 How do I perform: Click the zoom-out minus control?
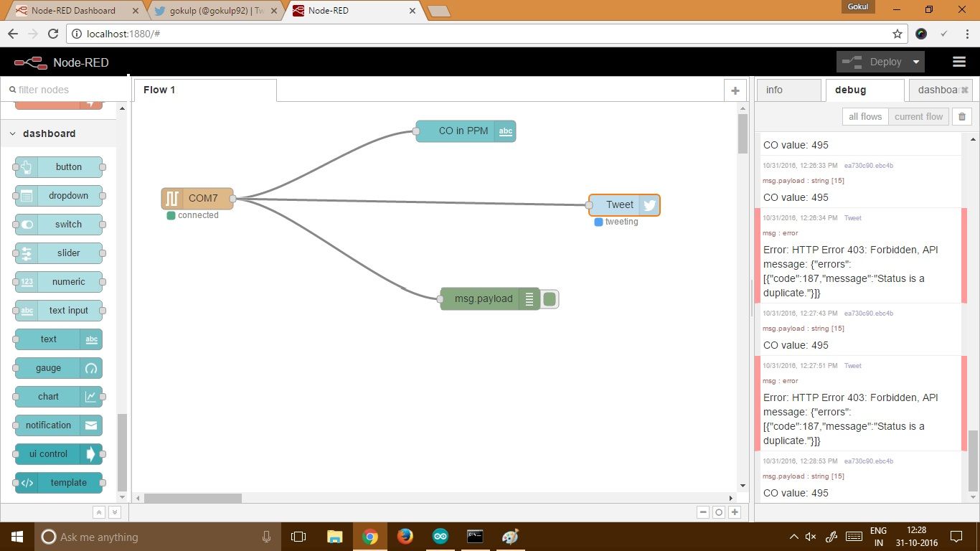(x=703, y=512)
